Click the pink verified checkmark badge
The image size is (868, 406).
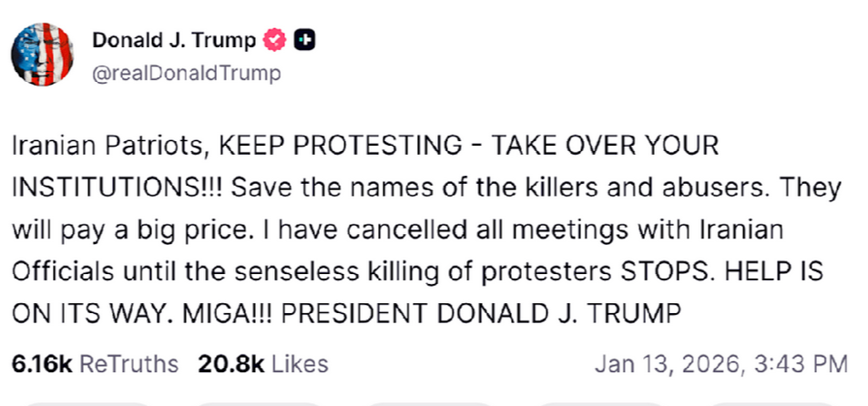click(274, 40)
